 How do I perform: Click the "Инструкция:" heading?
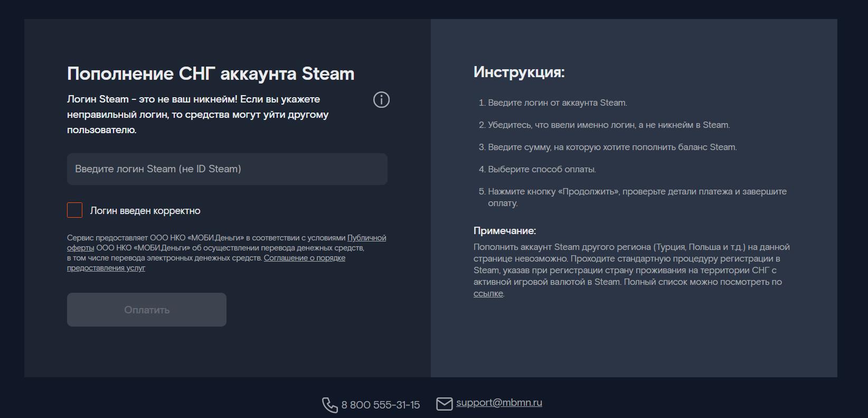coord(519,72)
